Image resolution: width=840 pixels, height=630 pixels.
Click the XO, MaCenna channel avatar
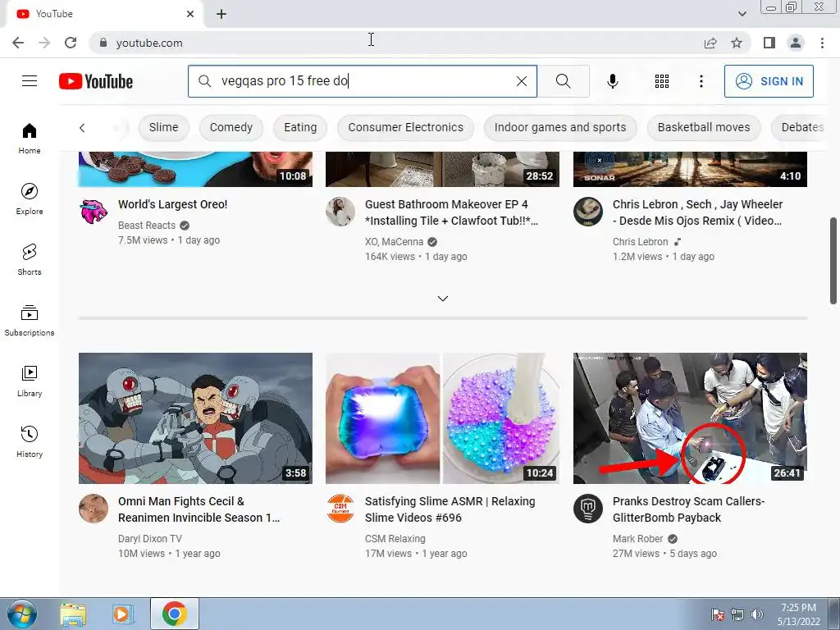(x=340, y=211)
